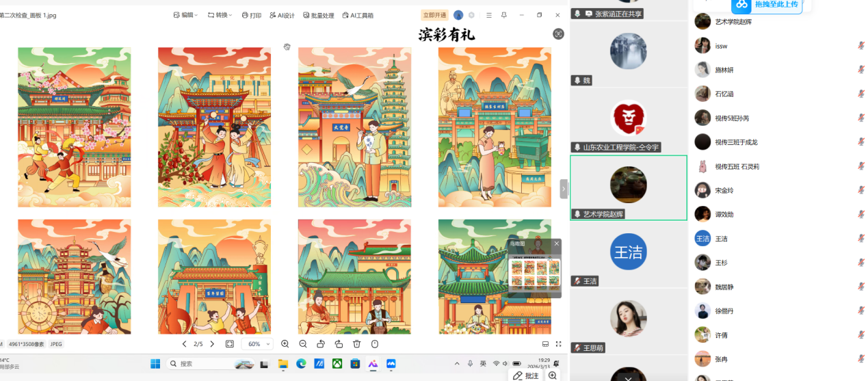This screenshot has width=868, height=381.
Task: Rotate the image clockwise
Action: click(339, 344)
